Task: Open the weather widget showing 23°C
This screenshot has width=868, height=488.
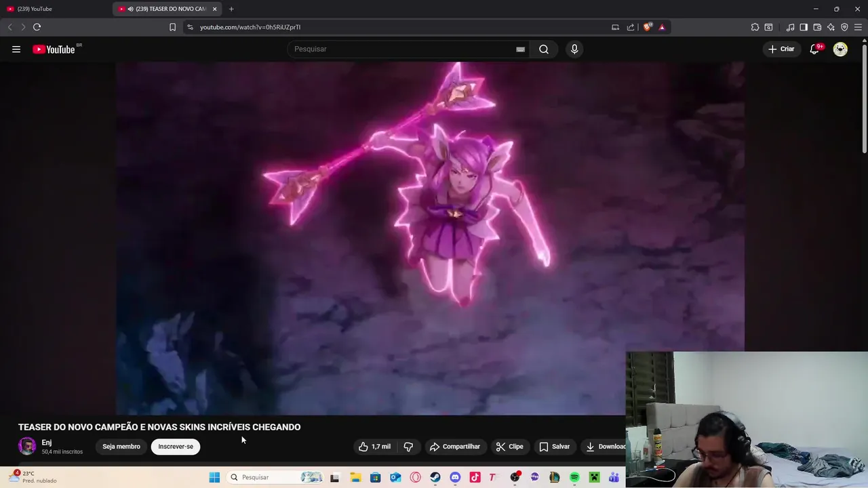Action: (x=33, y=477)
